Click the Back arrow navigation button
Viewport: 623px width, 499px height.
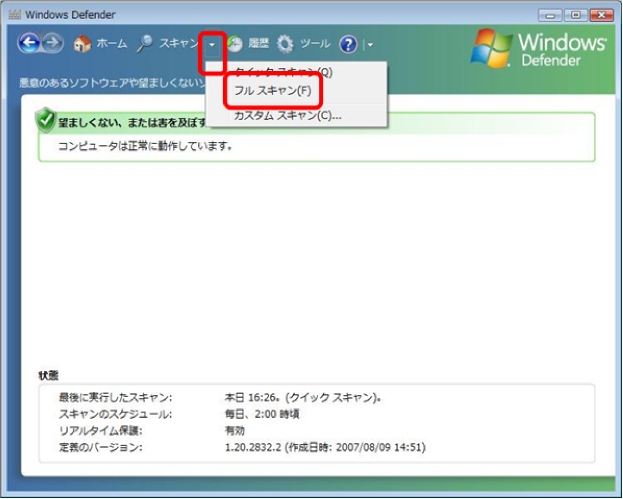point(29,44)
